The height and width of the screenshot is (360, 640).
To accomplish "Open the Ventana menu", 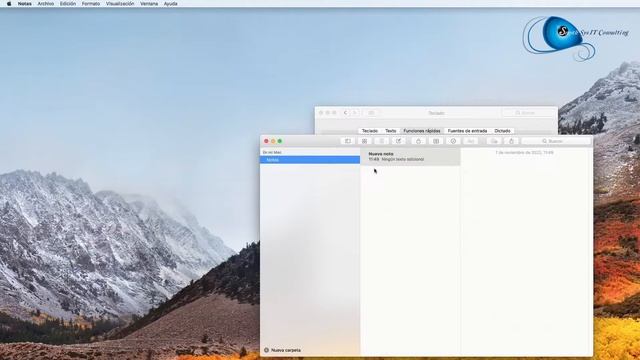I will tap(149, 4).
